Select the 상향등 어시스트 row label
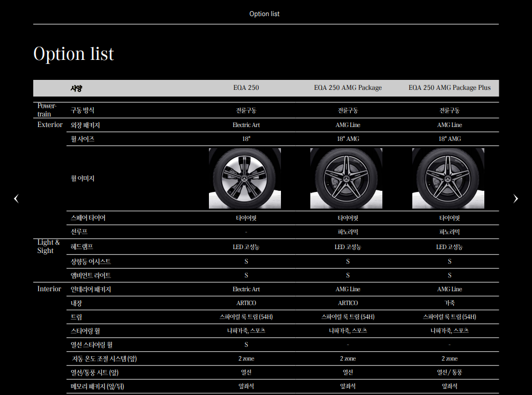The height and width of the screenshot is (395, 532). click(x=90, y=261)
